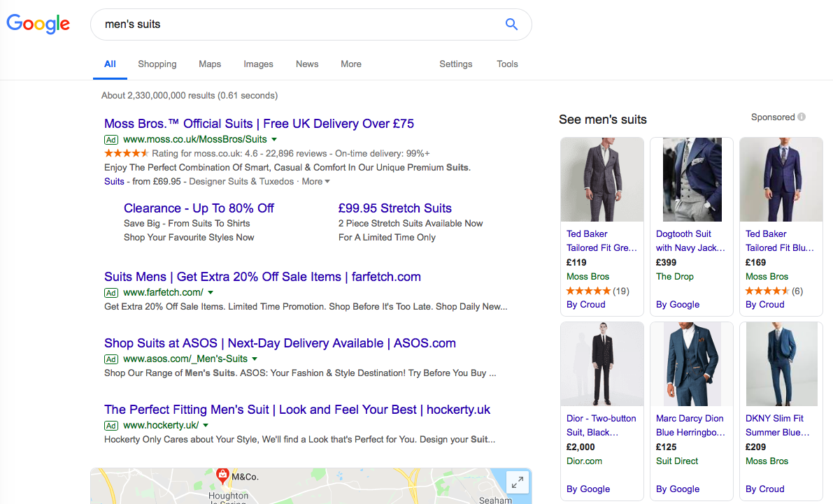This screenshot has width=833, height=504.
Task: Switch to the News tab
Action: click(307, 64)
